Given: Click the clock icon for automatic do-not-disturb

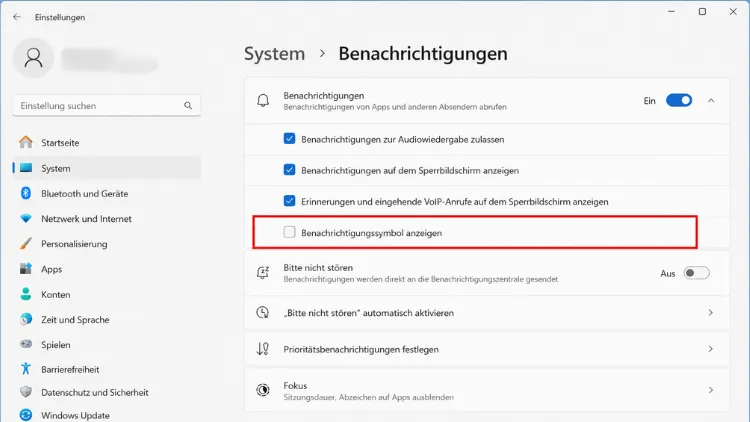Looking at the screenshot, I should [x=263, y=312].
